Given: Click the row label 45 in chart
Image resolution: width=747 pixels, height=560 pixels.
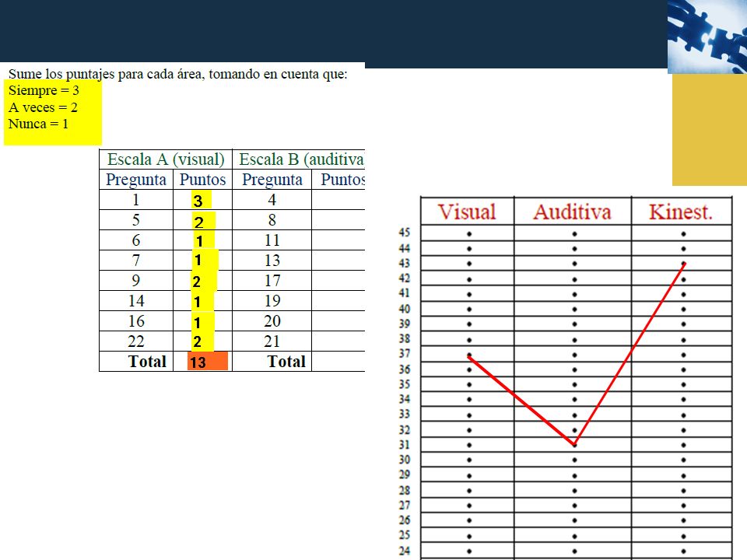Looking at the screenshot, I should tap(405, 233).
